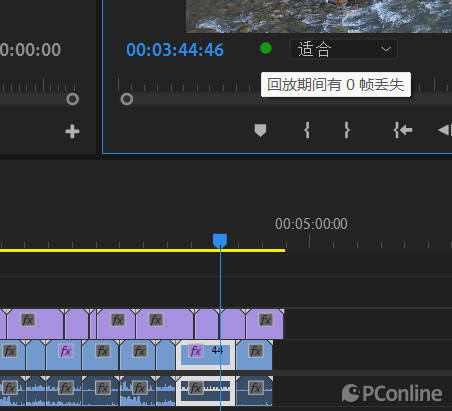This screenshot has height=411, width=452.
Task: Click program monitor zoom scroll handle circle
Action: [x=127, y=99]
